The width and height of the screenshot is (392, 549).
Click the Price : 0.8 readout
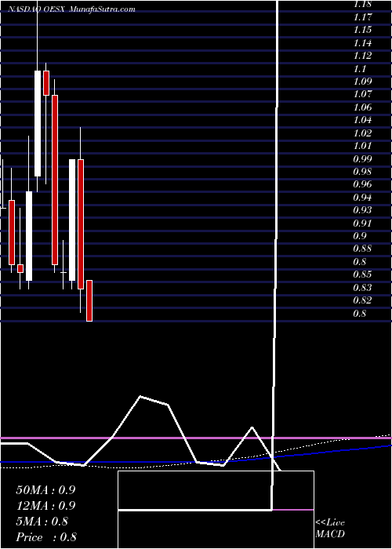pyautogui.click(x=46, y=537)
